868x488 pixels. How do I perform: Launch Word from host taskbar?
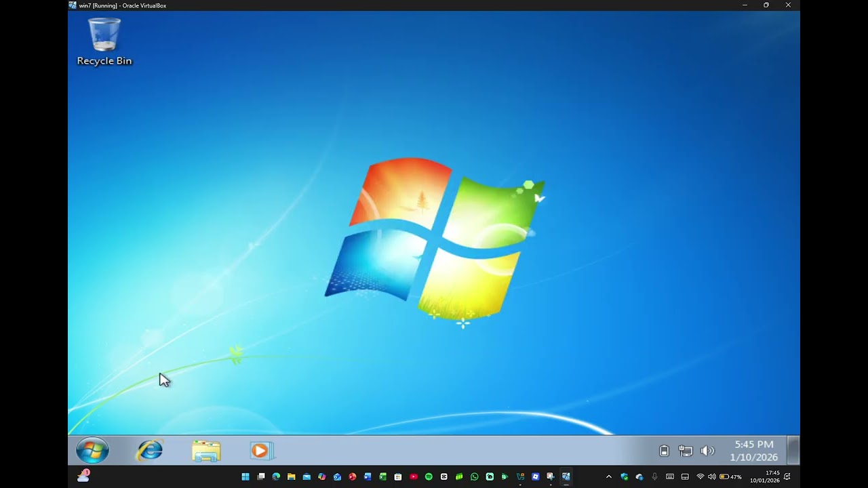click(x=368, y=477)
